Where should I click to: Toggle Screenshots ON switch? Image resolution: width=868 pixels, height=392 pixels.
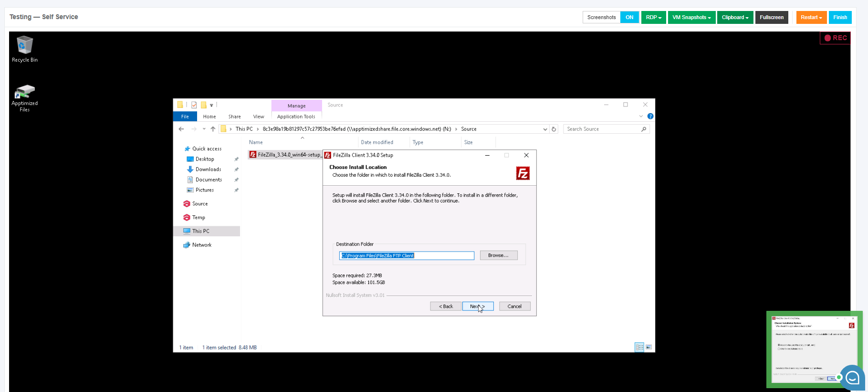[629, 17]
